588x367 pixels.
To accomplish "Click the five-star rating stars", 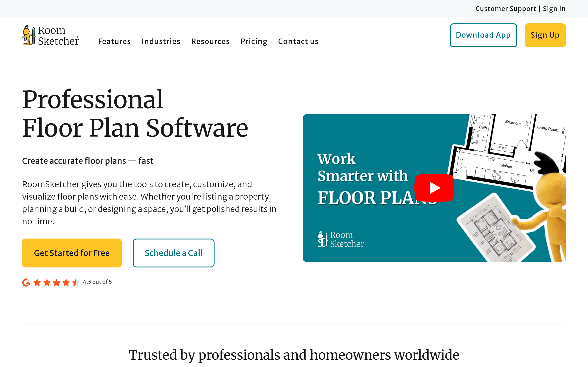I will (56, 282).
